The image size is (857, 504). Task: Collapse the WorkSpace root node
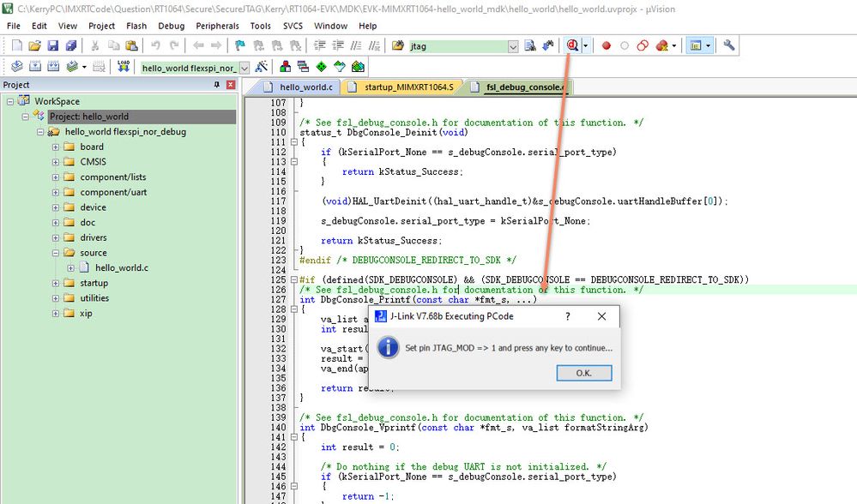[10, 101]
